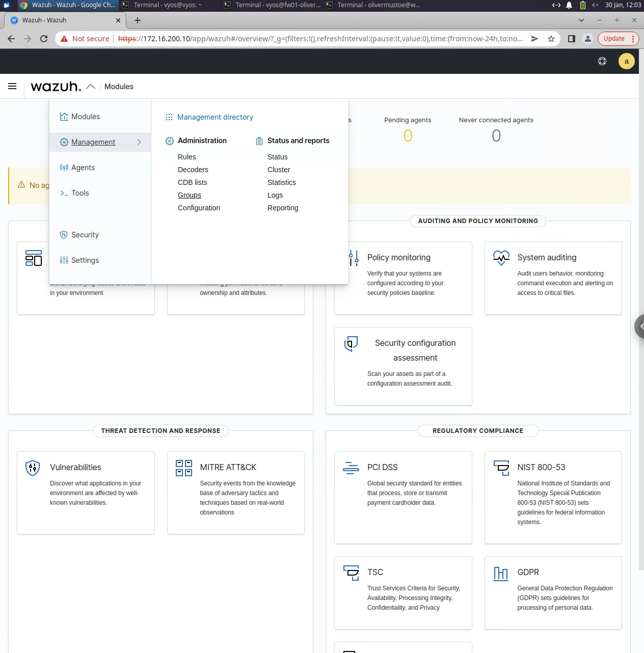Open MITRE ATT&CK module card
Image resolution: width=644 pixels, height=653 pixels.
pos(236,493)
